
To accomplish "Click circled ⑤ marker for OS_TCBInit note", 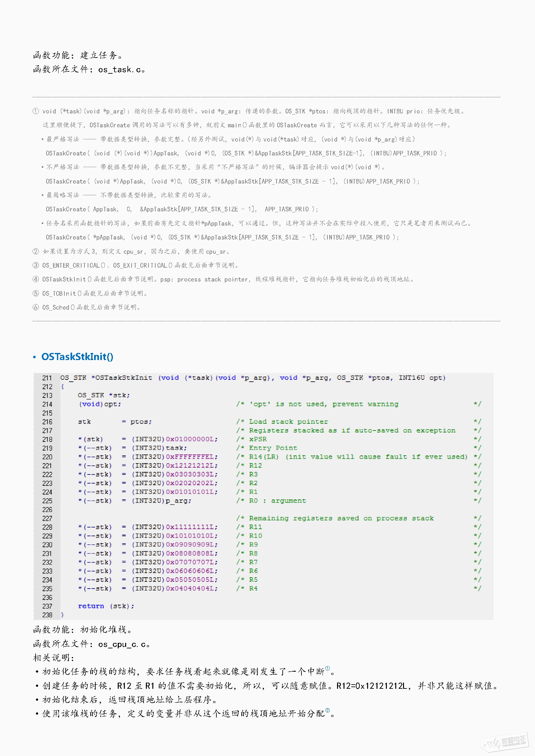I will point(36,293).
